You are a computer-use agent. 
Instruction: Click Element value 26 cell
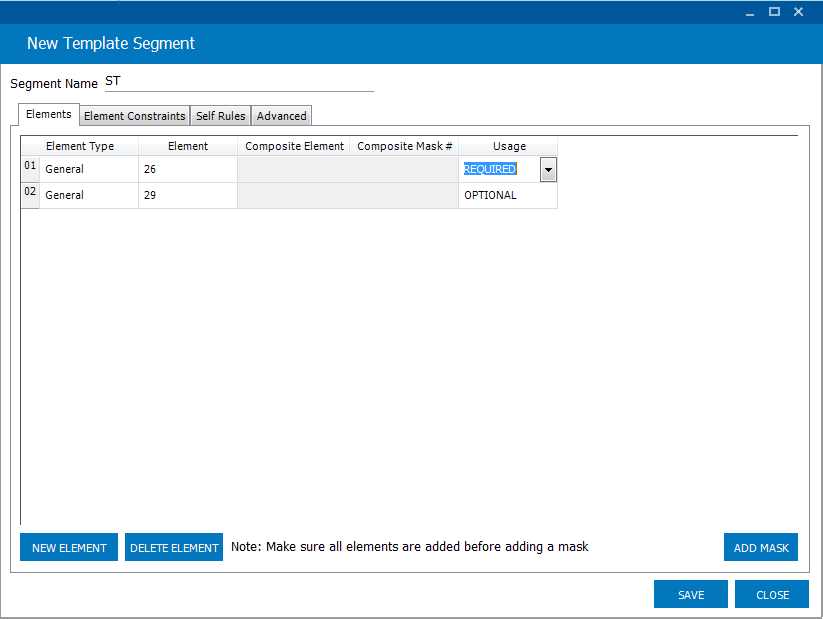pos(188,169)
